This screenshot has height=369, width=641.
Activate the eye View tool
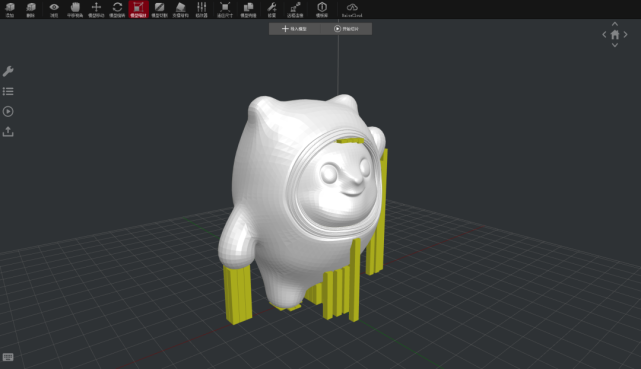pyautogui.click(x=54, y=9)
